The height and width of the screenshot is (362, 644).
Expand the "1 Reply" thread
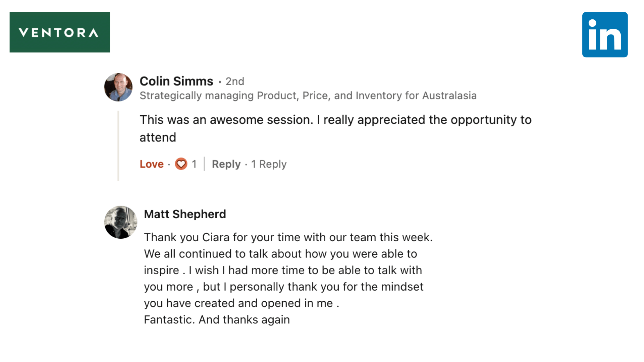point(269,164)
